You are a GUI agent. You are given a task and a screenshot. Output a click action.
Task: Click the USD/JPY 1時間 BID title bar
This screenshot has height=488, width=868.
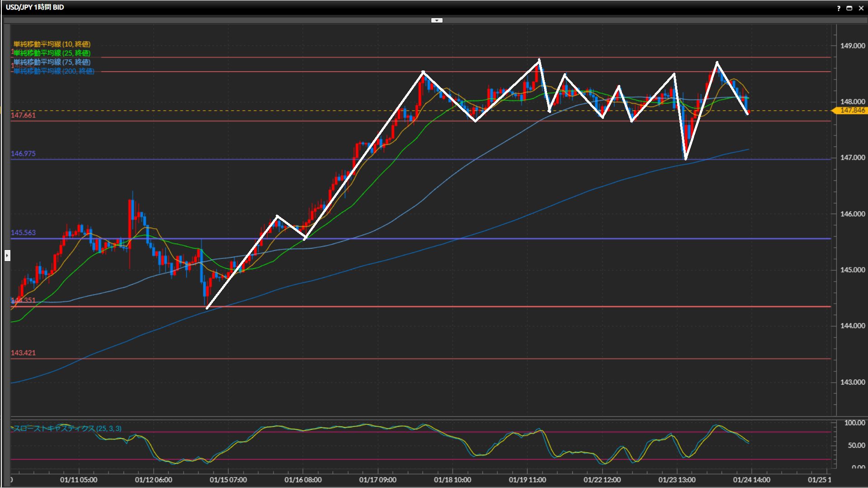pyautogui.click(x=35, y=7)
